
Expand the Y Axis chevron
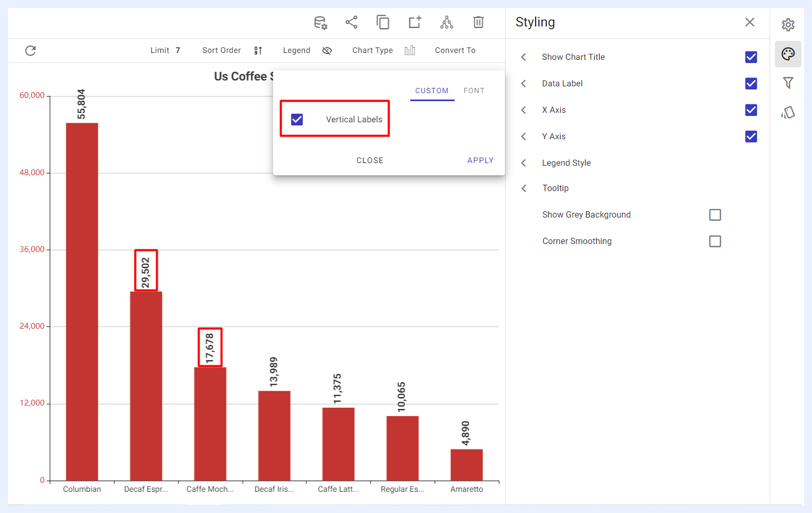[524, 137]
